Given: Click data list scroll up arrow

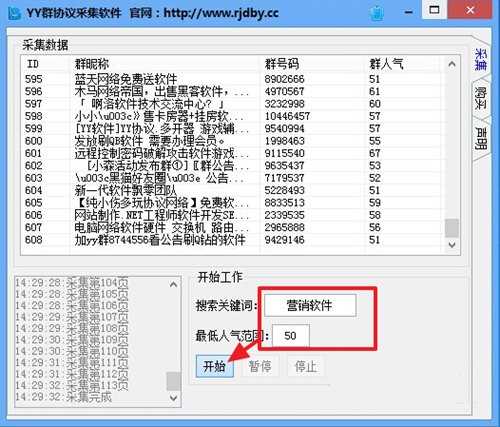Looking at the screenshot, I should [x=452, y=64].
